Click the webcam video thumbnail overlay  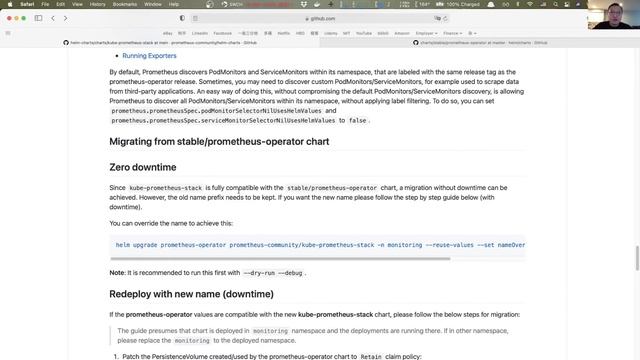613,15
